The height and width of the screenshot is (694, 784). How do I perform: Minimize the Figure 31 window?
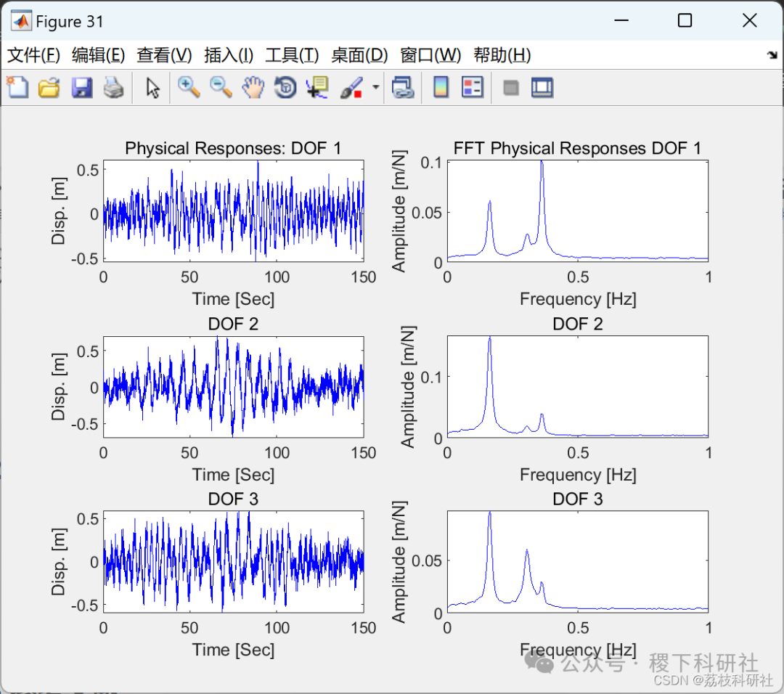coord(621,20)
